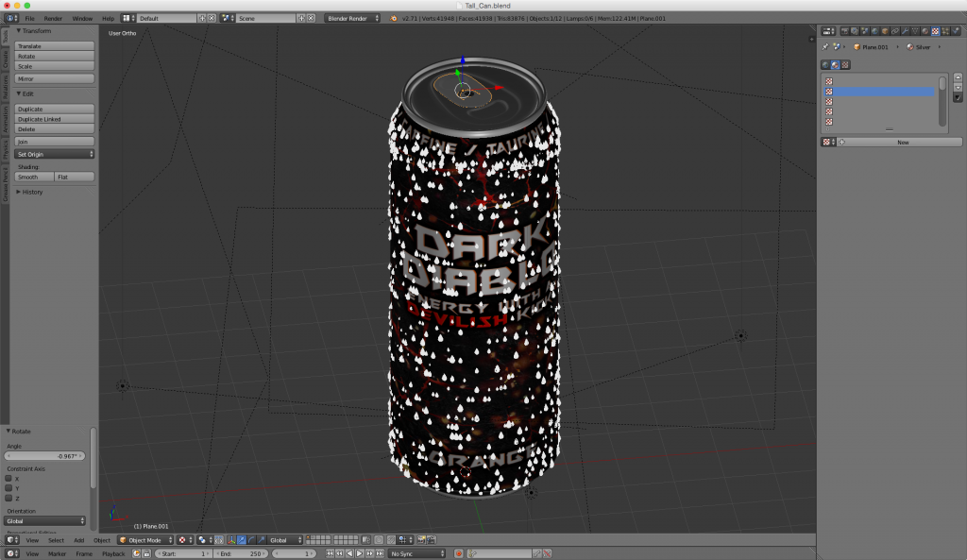This screenshot has width=967, height=560.
Task: Toggle the Y constraint axis checkbox
Action: click(x=9, y=488)
